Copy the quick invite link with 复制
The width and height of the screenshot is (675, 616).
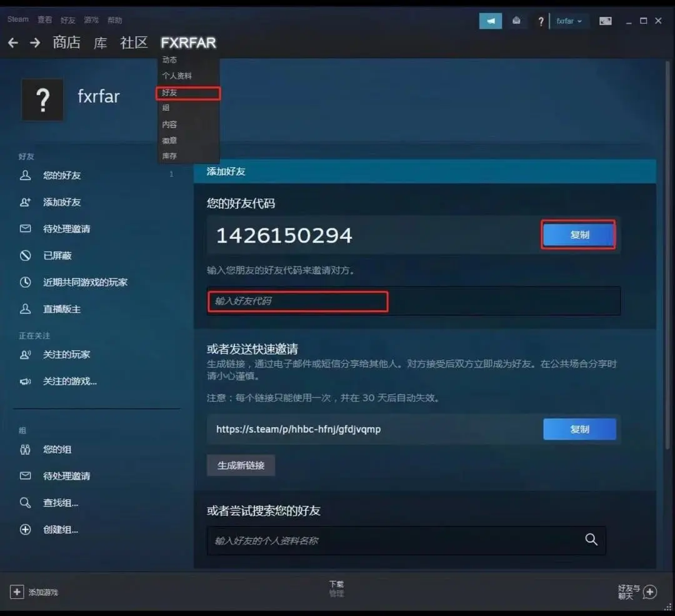pos(579,429)
